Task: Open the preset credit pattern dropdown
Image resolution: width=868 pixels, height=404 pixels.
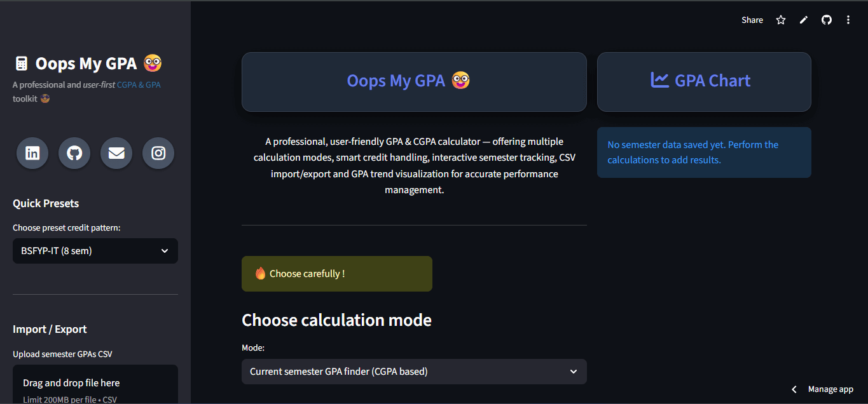Action: (95, 251)
